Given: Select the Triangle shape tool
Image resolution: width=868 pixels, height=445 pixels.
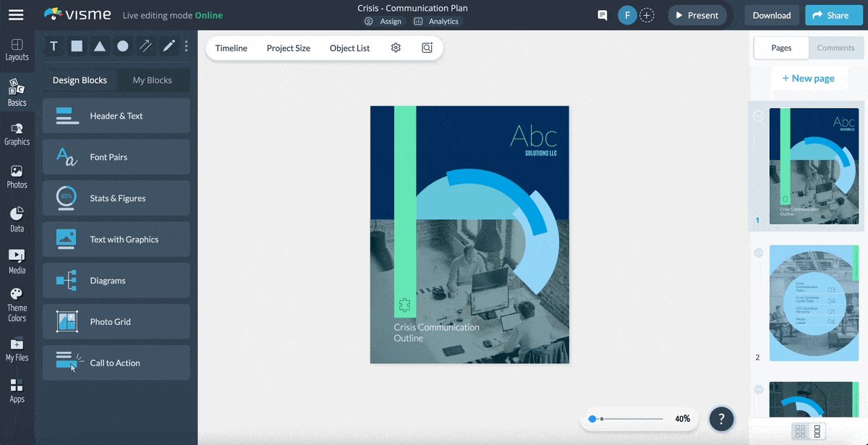Looking at the screenshot, I should (x=100, y=46).
